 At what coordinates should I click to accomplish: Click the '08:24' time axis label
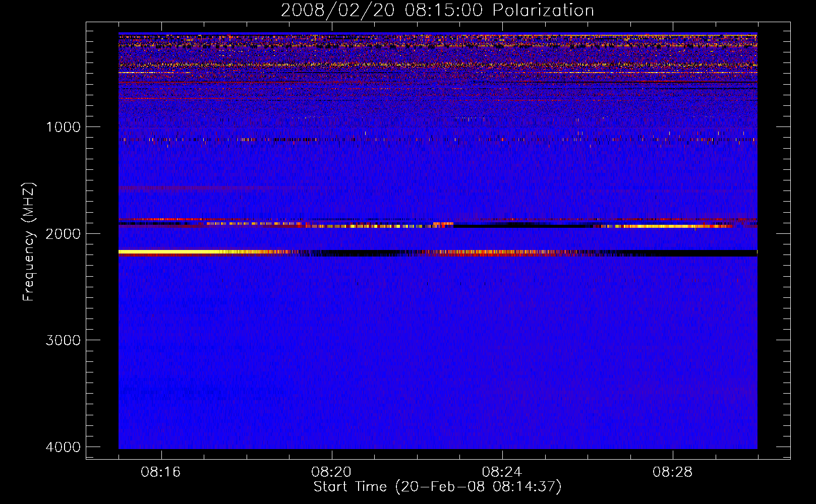pyautogui.click(x=502, y=472)
